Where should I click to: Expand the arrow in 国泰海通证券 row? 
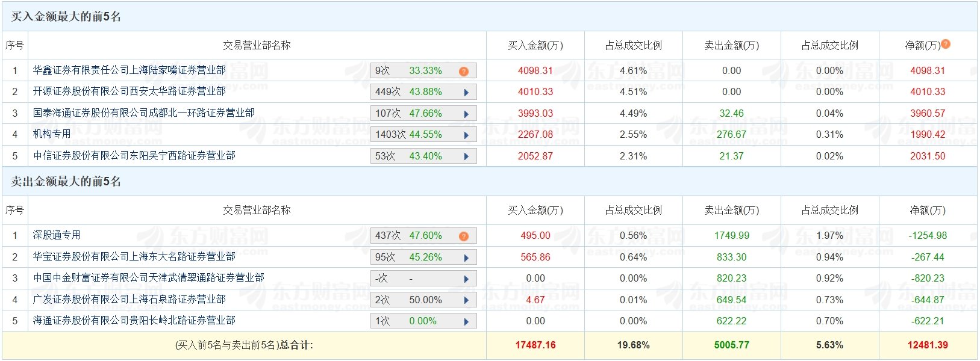pos(466,114)
